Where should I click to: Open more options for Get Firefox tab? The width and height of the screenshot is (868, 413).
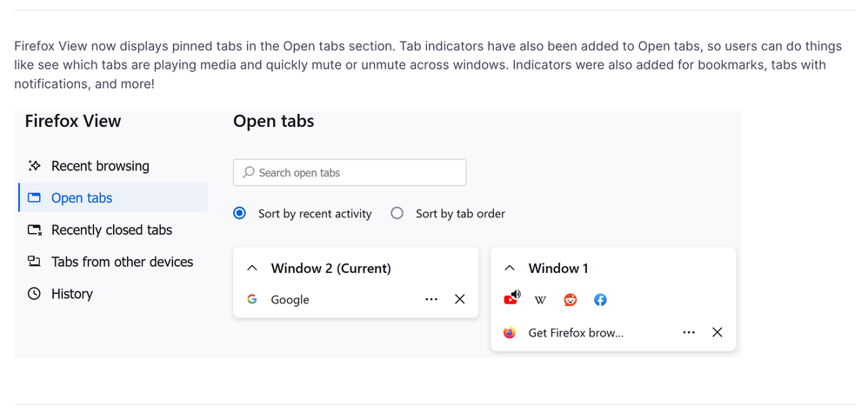(x=689, y=332)
